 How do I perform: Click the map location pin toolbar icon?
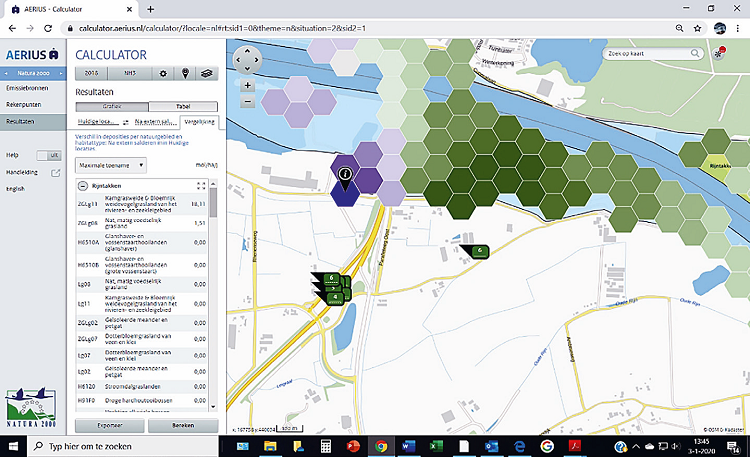tap(185, 73)
